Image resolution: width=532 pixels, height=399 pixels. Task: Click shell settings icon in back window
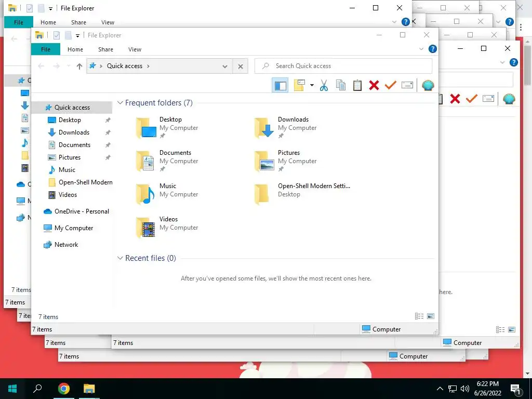coord(509,99)
